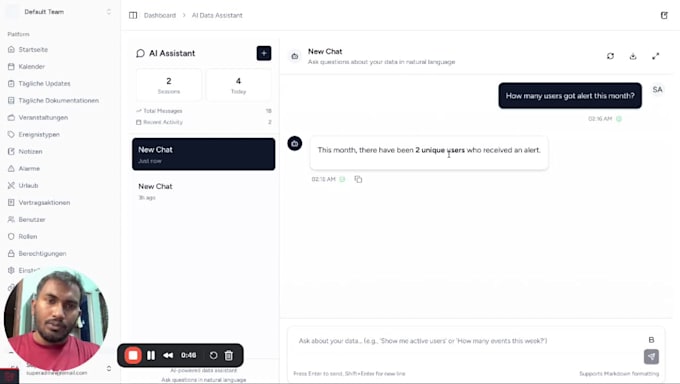
Task: Copy the assistant's response
Action: tap(358, 179)
